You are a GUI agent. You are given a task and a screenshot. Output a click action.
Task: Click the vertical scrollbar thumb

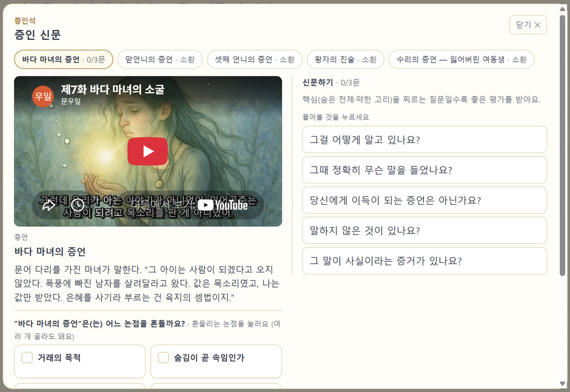click(x=563, y=145)
